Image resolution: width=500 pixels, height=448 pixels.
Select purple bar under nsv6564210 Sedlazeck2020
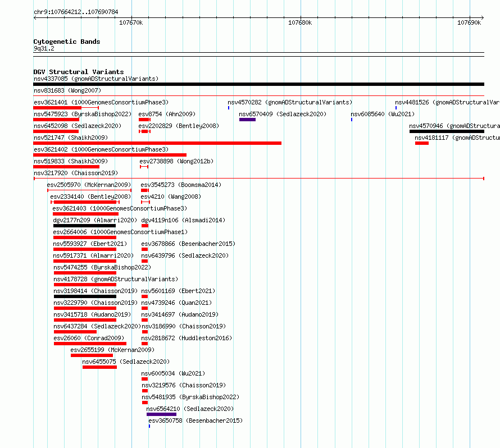click(161, 414)
